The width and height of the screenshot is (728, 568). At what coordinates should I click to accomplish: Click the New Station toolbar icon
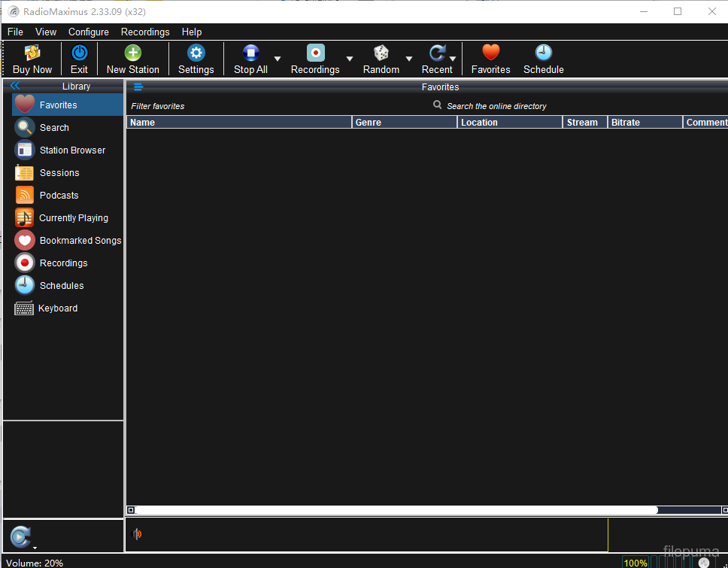[133, 53]
